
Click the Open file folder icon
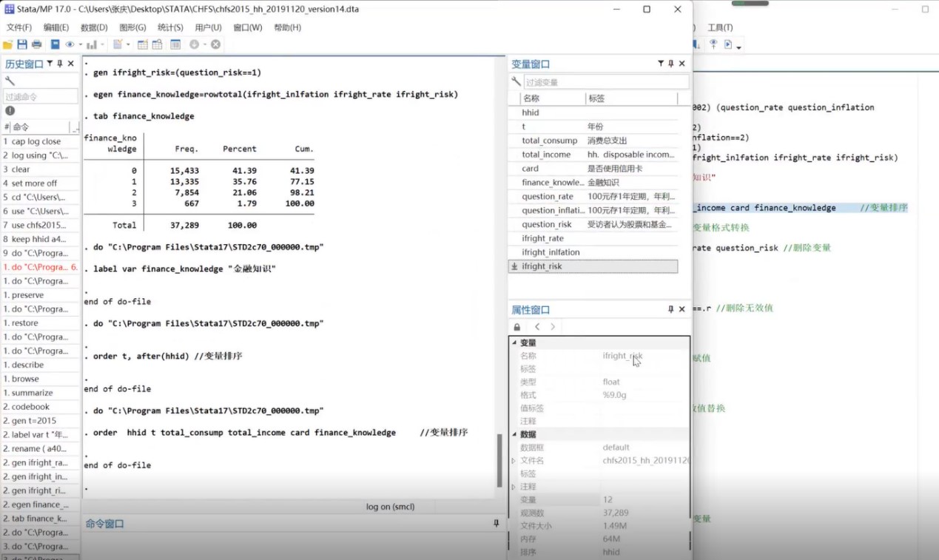[x=8, y=44]
